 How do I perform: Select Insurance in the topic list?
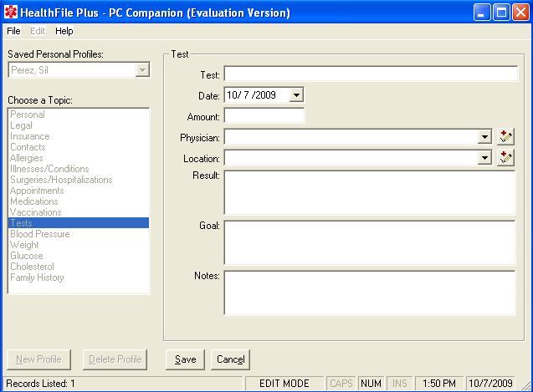(78, 136)
